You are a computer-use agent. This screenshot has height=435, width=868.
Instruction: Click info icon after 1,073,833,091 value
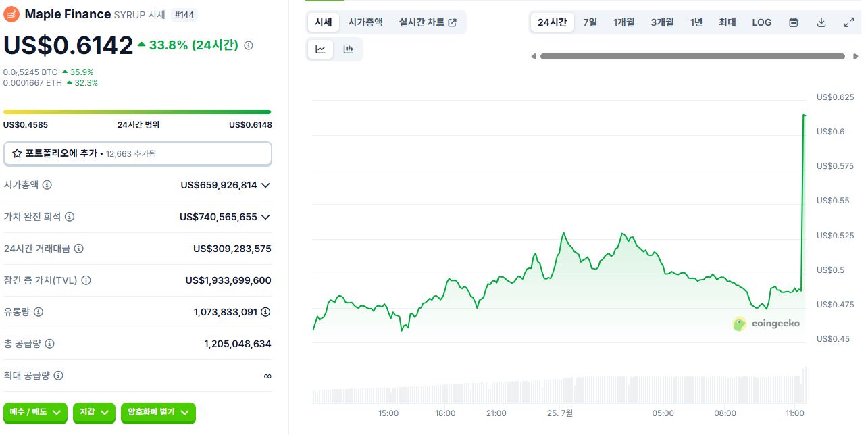(x=266, y=312)
